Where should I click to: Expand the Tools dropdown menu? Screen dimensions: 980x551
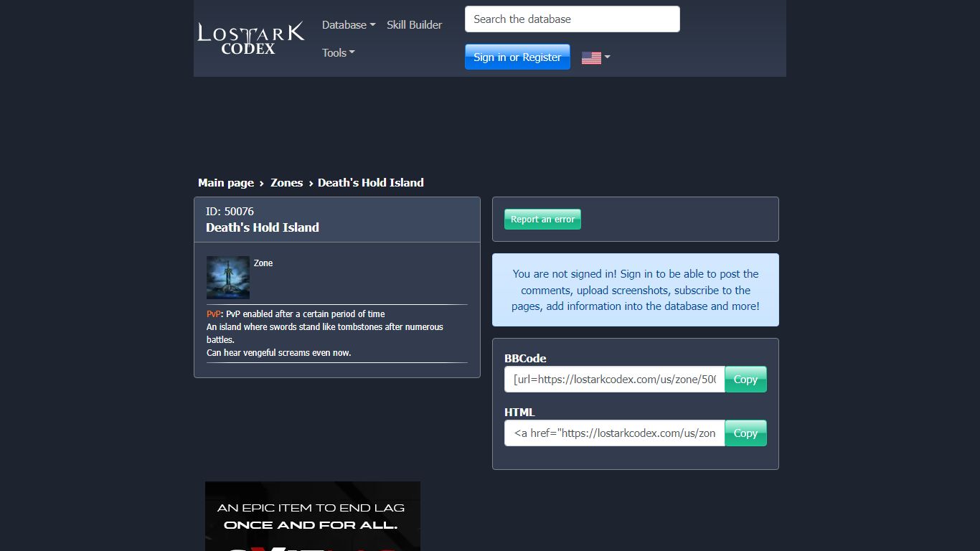click(339, 52)
